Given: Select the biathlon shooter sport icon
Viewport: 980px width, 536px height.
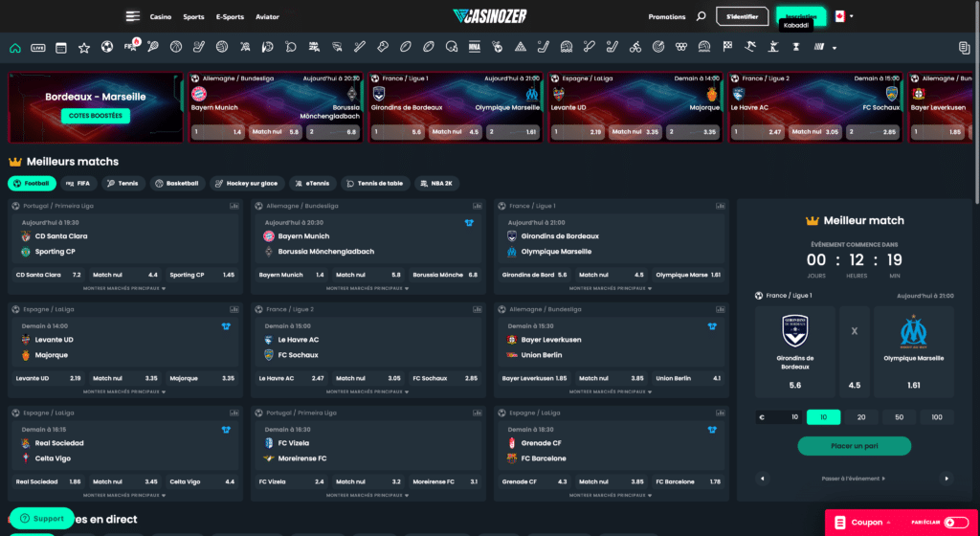Looking at the screenshot, I should pyautogui.click(x=773, y=47).
